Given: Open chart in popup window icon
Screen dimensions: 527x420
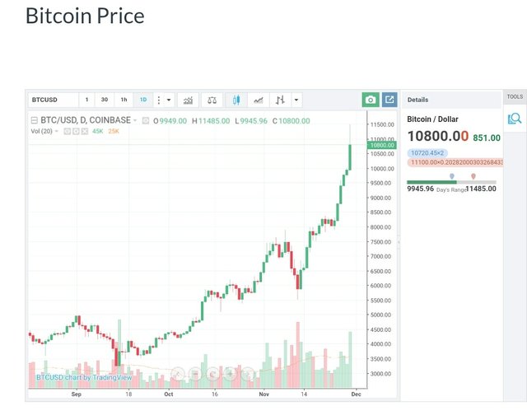Looking at the screenshot, I should 389,100.
